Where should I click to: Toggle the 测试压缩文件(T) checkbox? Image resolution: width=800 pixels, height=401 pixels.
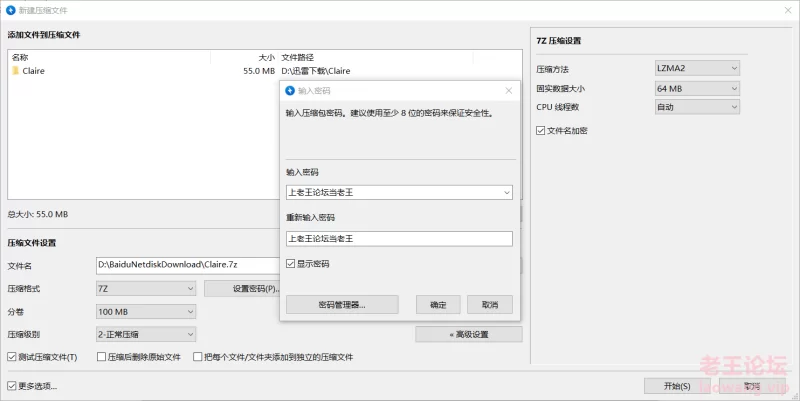pyautogui.click(x=12, y=357)
